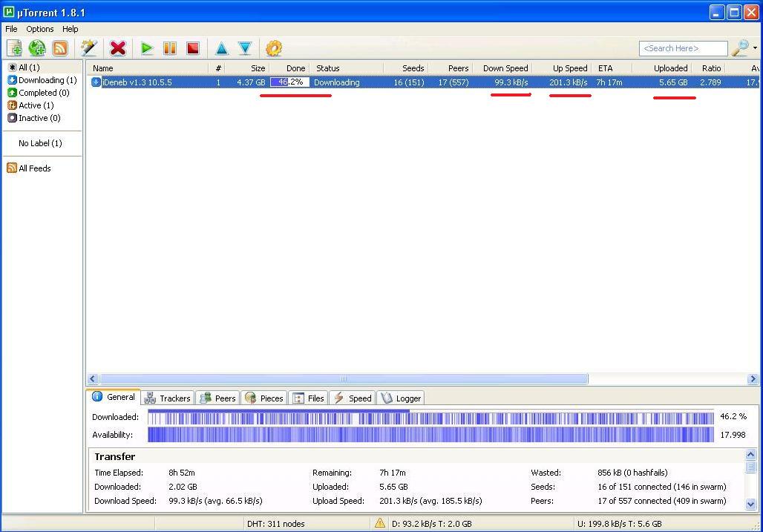Switch to the Peers tab
This screenshot has height=532, width=763.
(x=218, y=398)
